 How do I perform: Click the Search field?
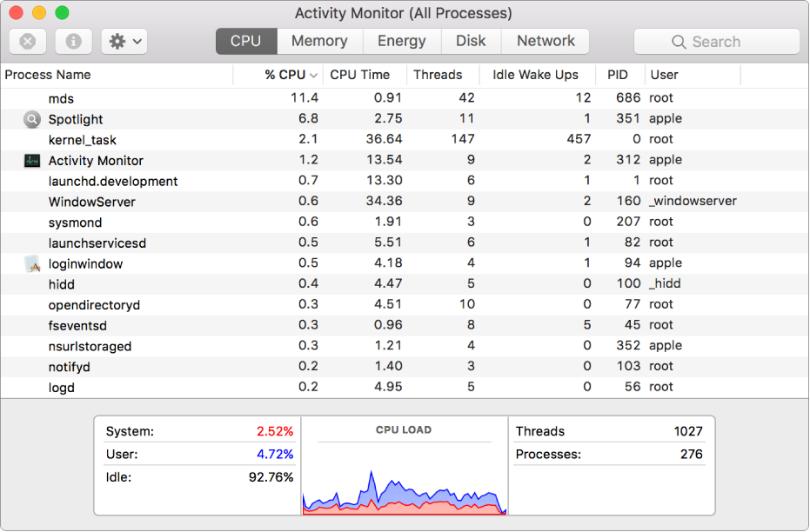717,41
